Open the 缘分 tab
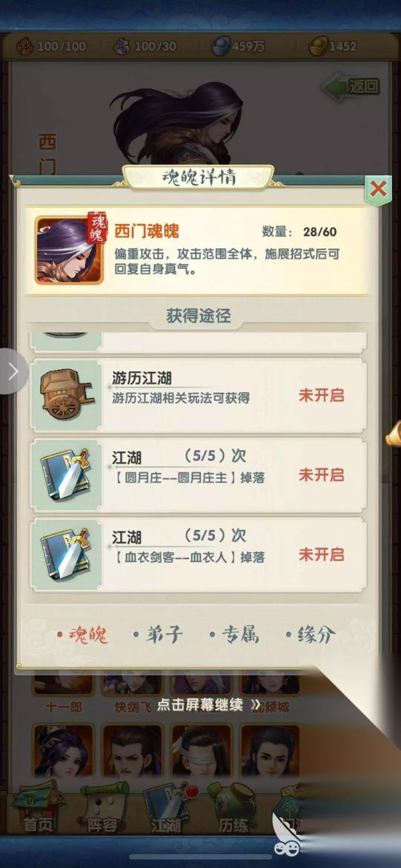Image resolution: width=401 pixels, height=868 pixels. 311,634
